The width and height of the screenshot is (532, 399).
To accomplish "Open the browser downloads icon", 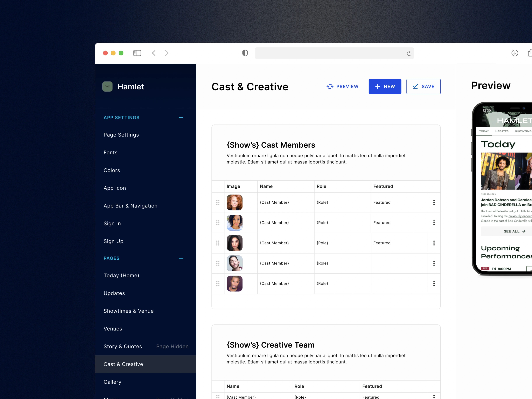I will (x=515, y=53).
